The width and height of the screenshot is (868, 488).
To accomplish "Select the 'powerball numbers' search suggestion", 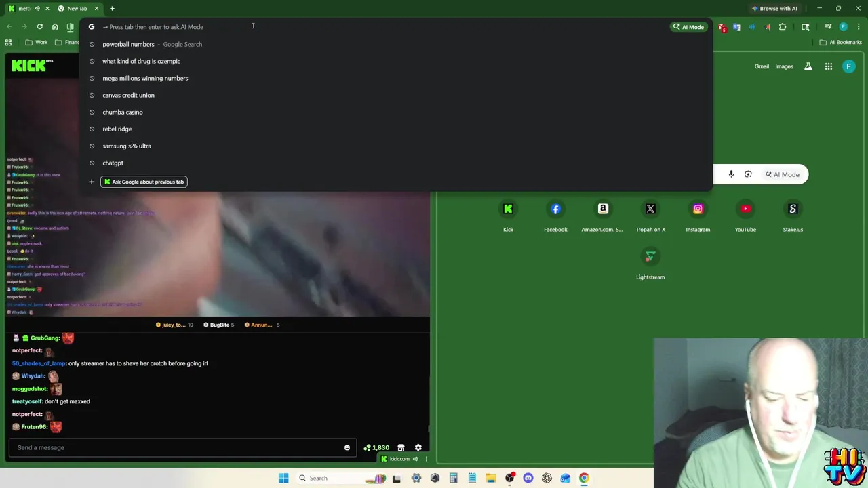I will click(395, 44).
